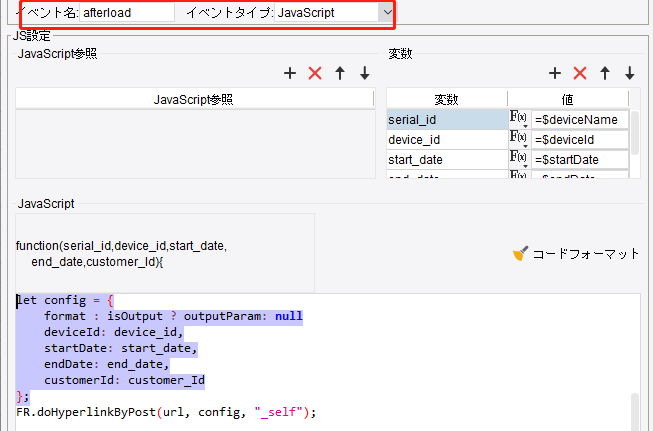Click the function signature header text
The height and width of the screenshot is (431, 653).
pyautogui.click(x=121, y=254)
